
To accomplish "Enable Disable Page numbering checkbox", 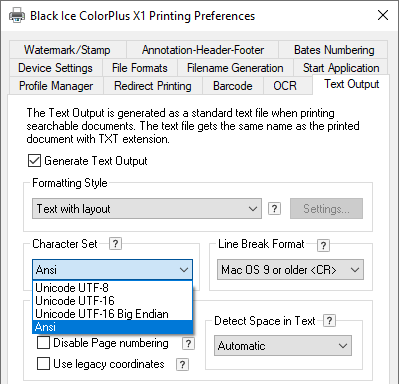I will click(x=43, y=343).
